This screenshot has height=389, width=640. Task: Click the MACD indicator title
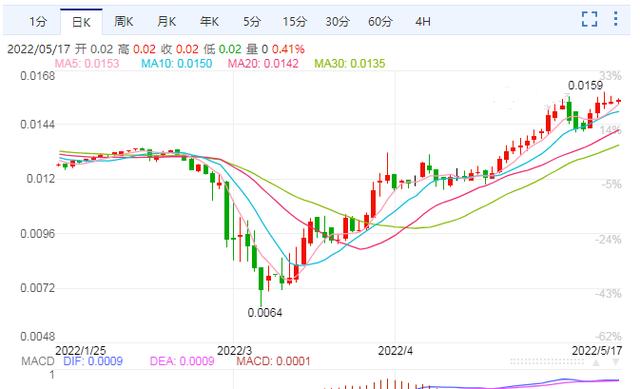pos(38,362)
